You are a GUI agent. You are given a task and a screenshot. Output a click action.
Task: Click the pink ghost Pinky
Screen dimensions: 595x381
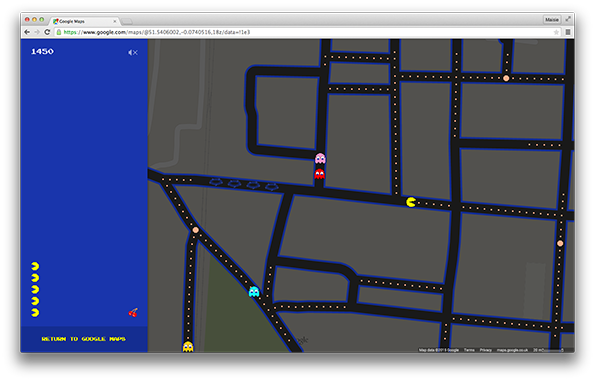point(320,158)
